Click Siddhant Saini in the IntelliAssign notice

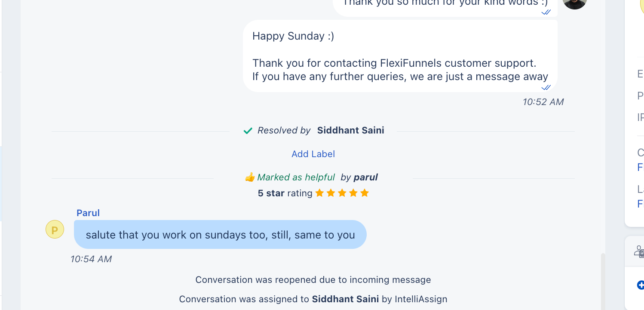pos(345,299)
